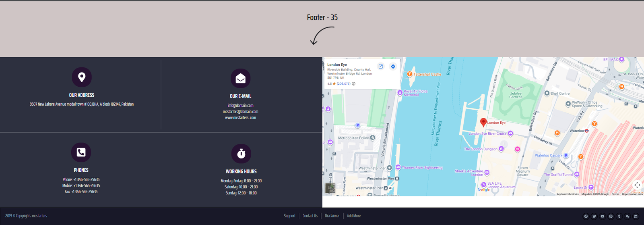Select the BFI IMAX marker
644x225 pixels.
(x=621, y=59)
